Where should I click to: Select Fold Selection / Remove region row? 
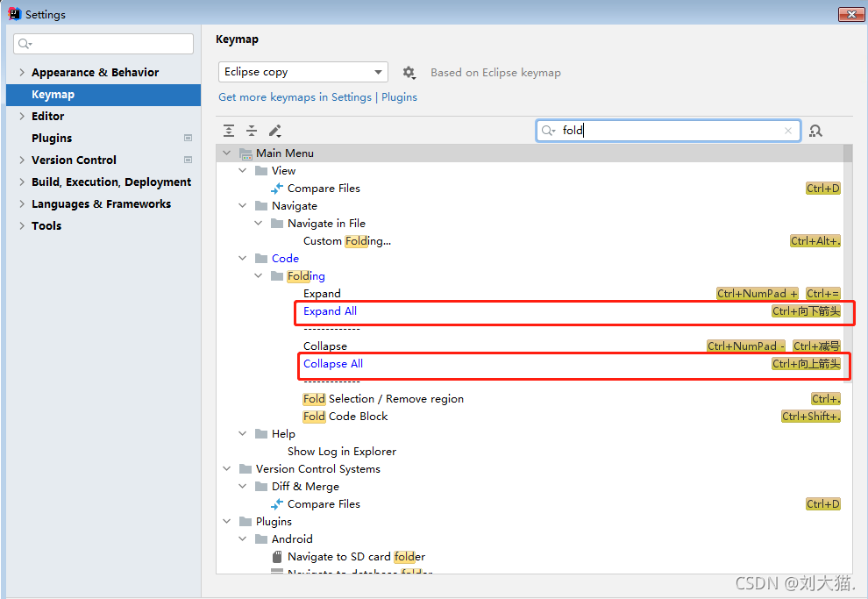point(530,398)
